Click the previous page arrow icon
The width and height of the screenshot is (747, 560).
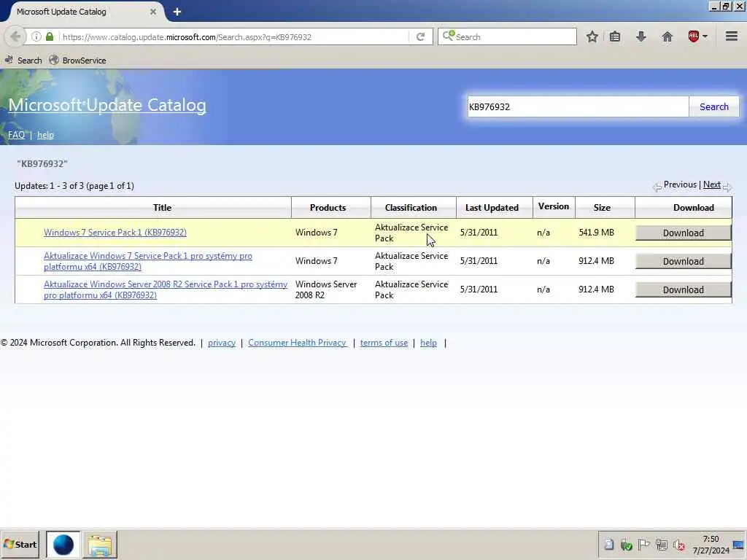tap(657, 187)
